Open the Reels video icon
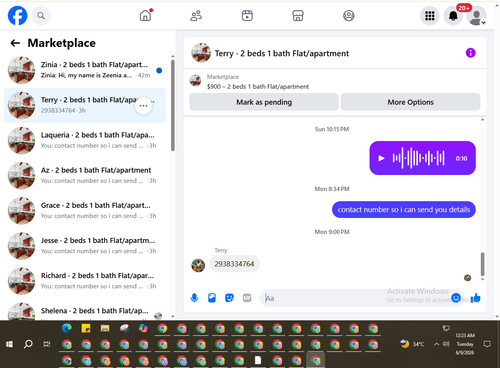Screen dimensions: 500x368 pos(247,16)
